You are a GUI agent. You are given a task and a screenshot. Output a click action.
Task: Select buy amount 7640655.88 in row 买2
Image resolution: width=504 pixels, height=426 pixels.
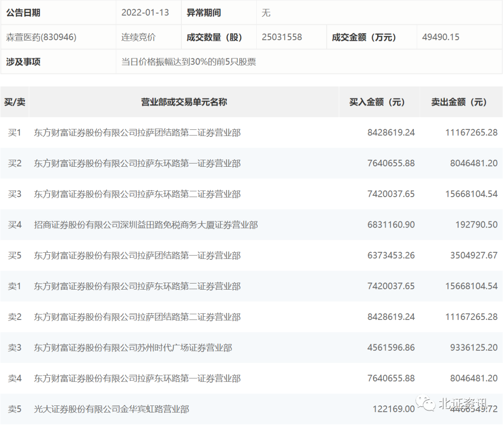pyautogui.click(x=391, y=163)
